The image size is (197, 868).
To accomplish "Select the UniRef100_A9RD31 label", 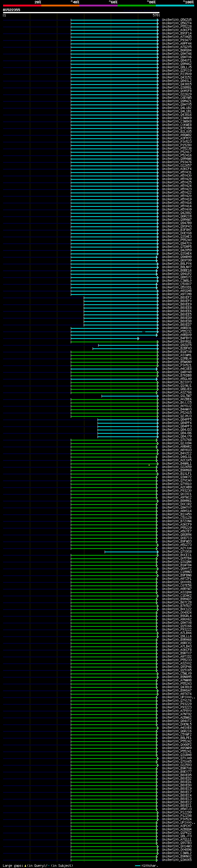I will 177,328.
